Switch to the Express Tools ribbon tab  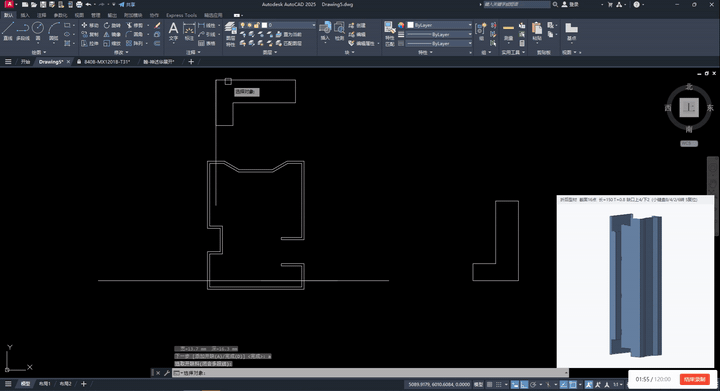point(181,15)
